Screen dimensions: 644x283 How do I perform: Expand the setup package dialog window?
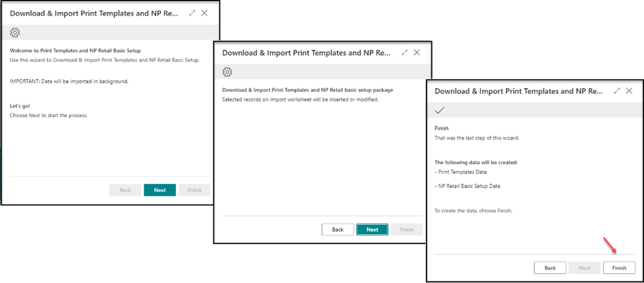(x=404, y=53)
